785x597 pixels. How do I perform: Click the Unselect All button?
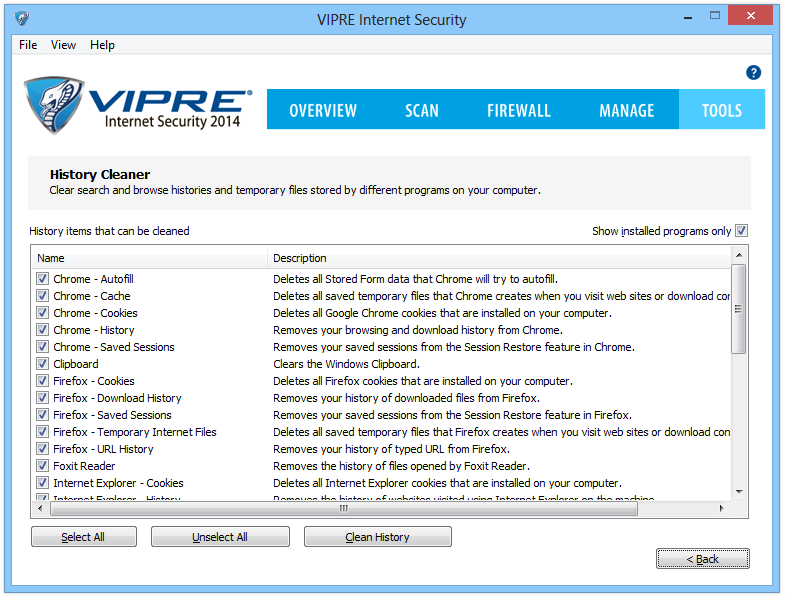point(220,537)
